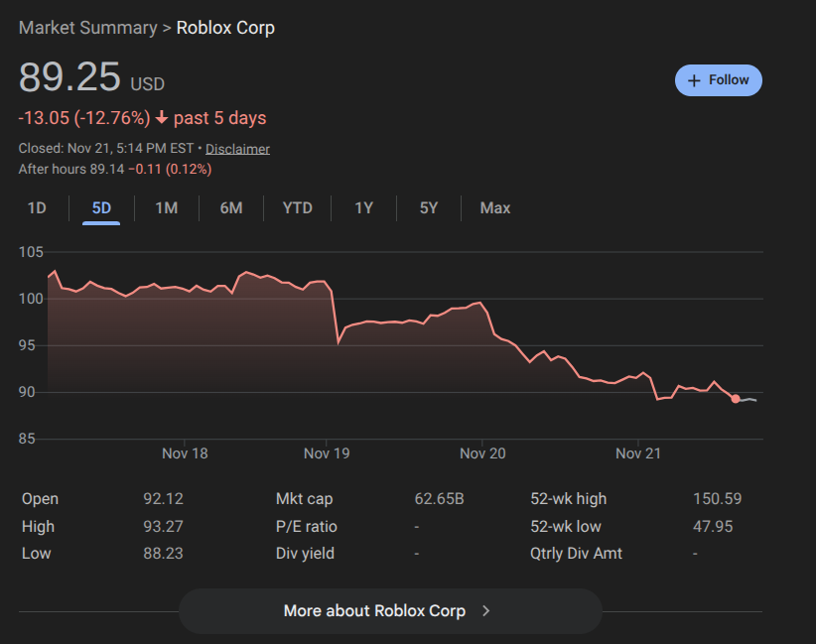The width and height of the screenshot is (816, 644).
Task: Click the Mkt cap value 62.65B
Action: point(439,499)
